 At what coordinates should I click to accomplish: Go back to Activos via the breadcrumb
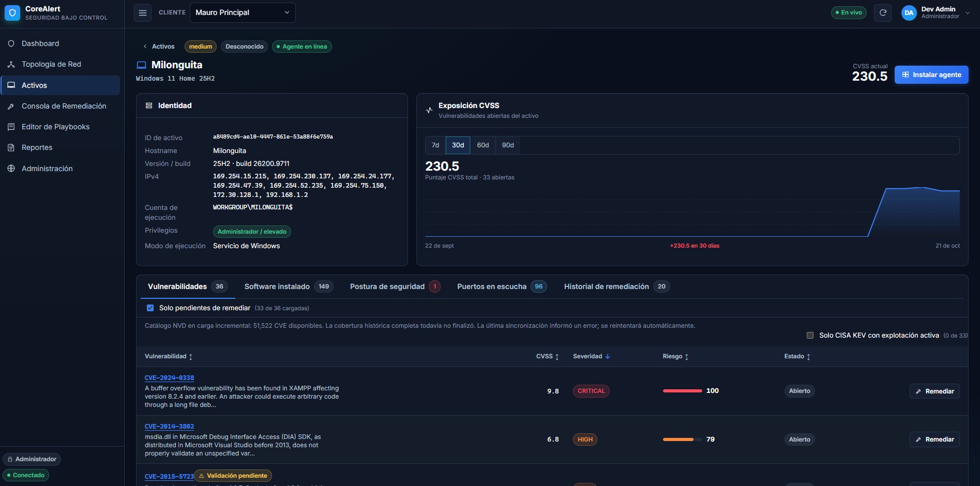159,47
